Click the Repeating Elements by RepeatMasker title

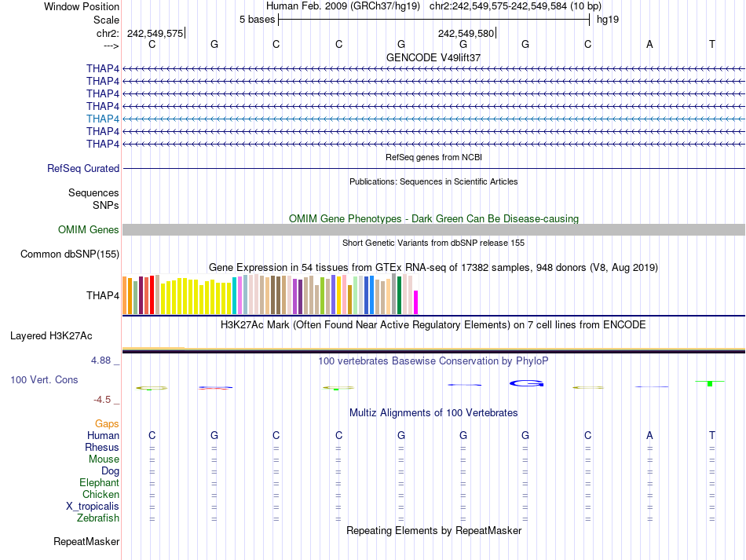(434, 530)
